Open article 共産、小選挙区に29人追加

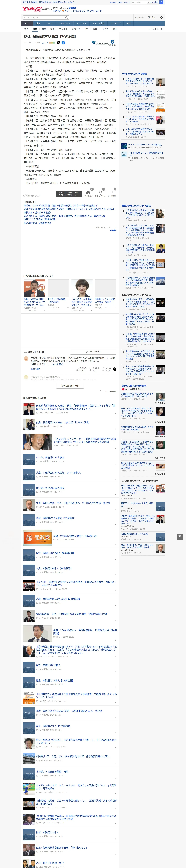[58, 473]
